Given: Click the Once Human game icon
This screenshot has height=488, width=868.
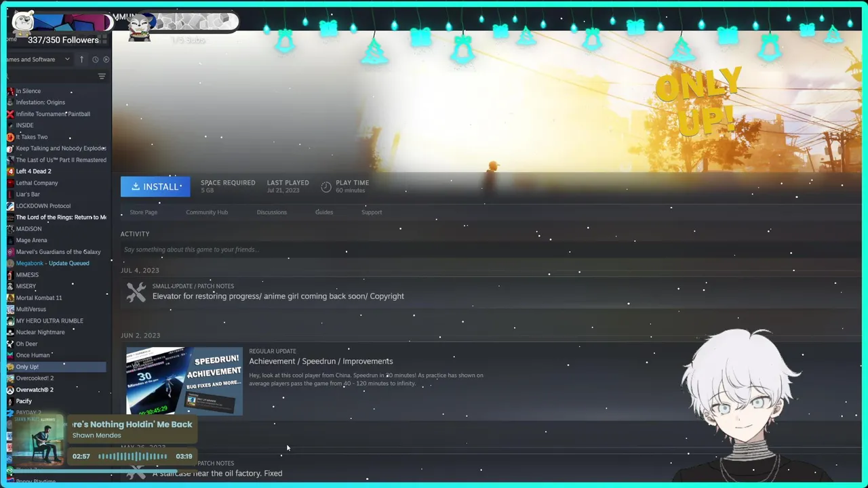Looking at the screenshot, I should point(10,355).
